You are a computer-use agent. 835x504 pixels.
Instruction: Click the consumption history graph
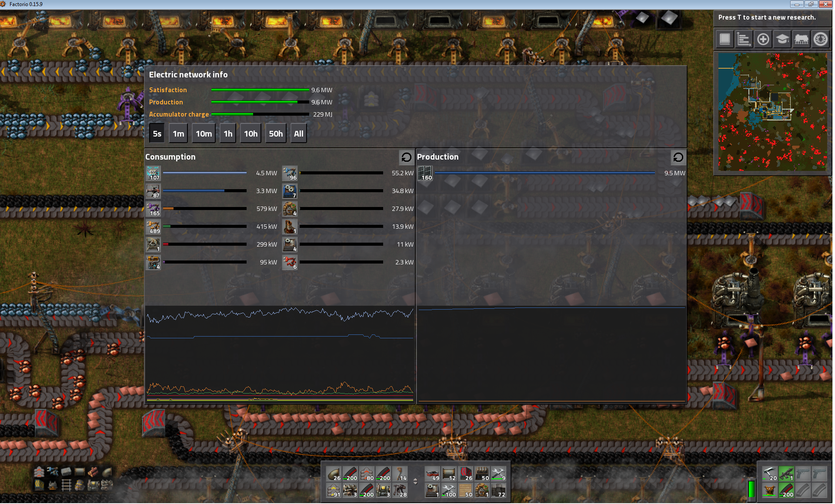(x=280, y=354)
